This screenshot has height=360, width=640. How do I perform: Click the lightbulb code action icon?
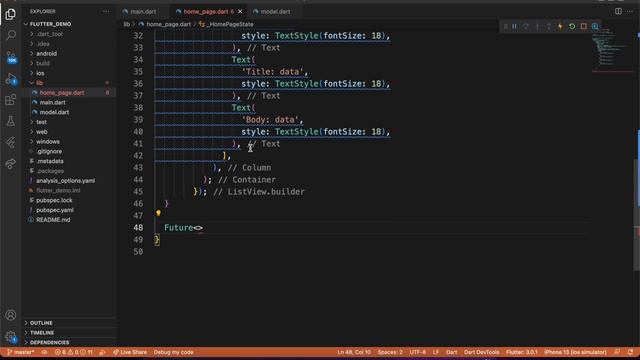tap(158, 213)
